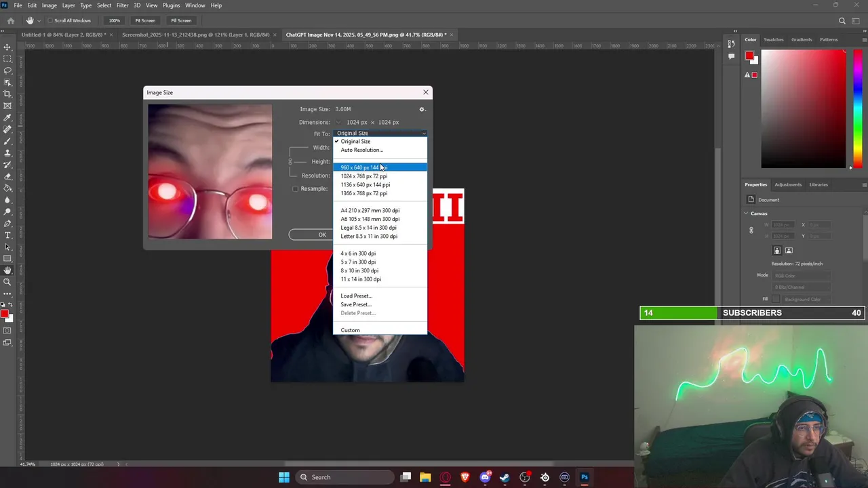
Task: Toggle Quick Mask mode icon
Action: 7,331
